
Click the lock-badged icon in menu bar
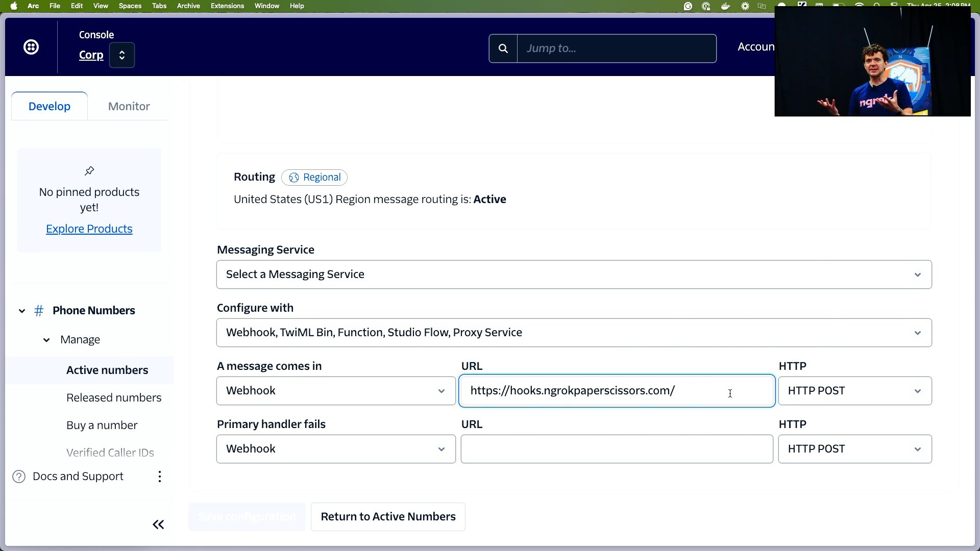[x=706, y=6]
